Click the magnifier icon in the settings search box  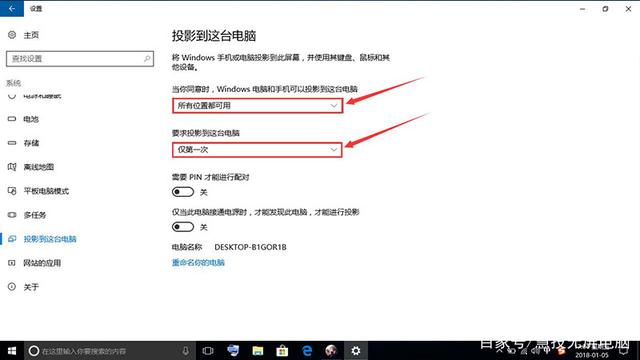(x=147, y=59)
